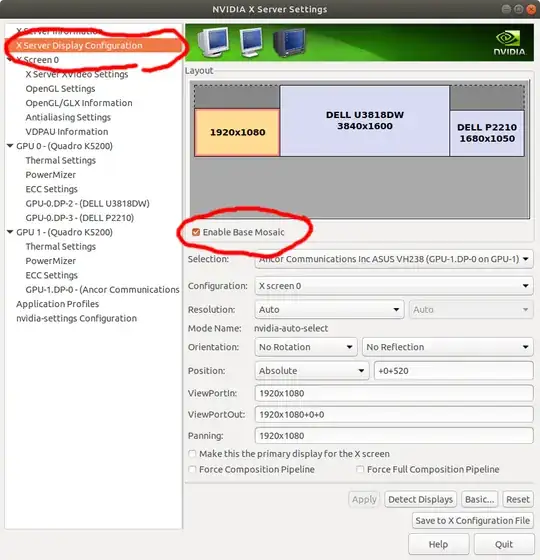Open PowerMizer under GPU 1

pyautogui.click(x=51, y=261)
